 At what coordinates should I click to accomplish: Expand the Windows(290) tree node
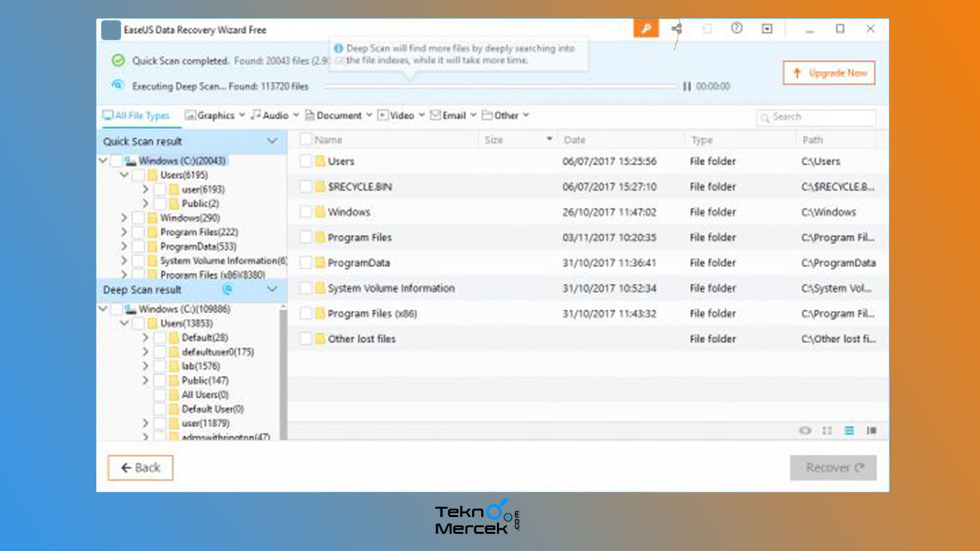point(124,218)
